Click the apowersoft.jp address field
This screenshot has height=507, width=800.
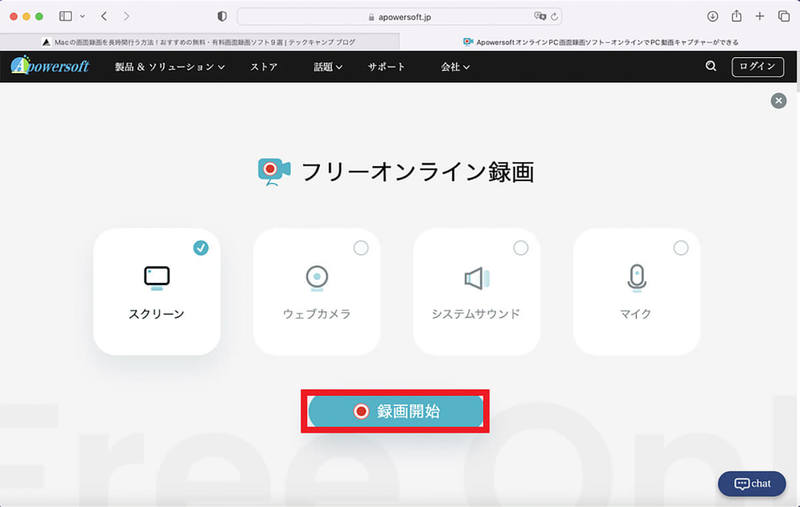[399, 17]
